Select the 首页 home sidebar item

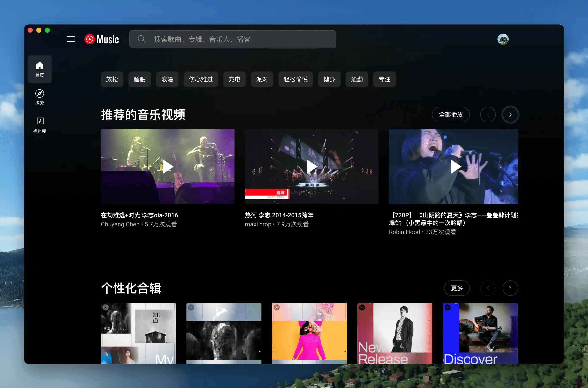[x=40, y=69]
